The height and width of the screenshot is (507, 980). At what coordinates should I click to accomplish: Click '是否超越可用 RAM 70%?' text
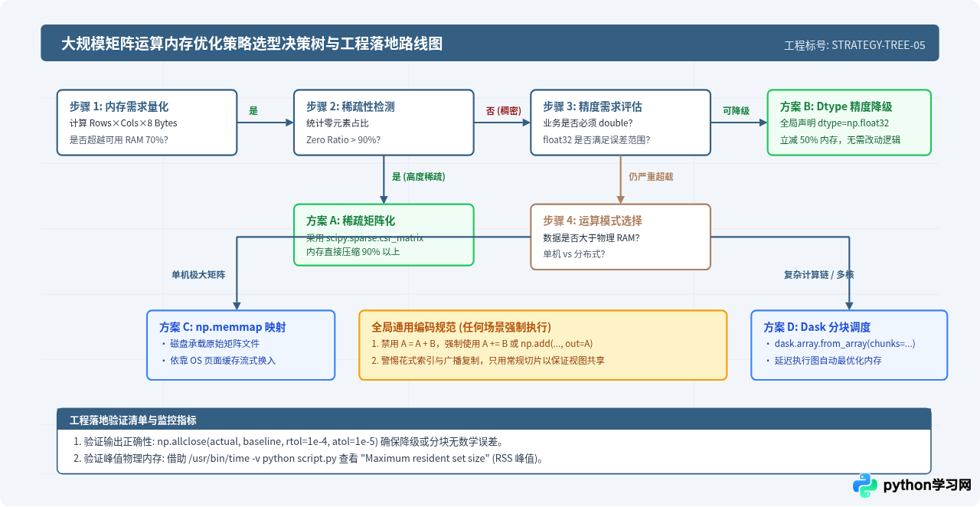119,140
